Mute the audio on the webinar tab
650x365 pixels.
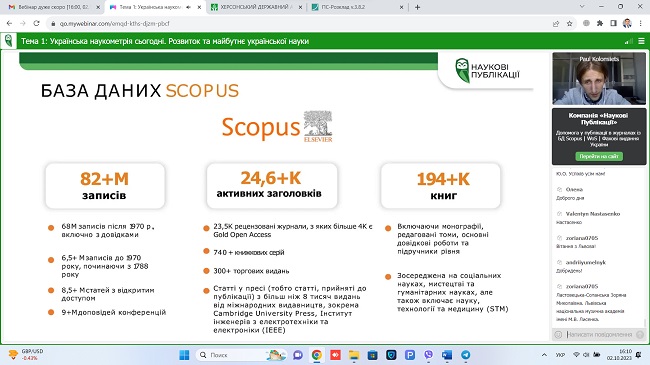(x=189, y=7)
